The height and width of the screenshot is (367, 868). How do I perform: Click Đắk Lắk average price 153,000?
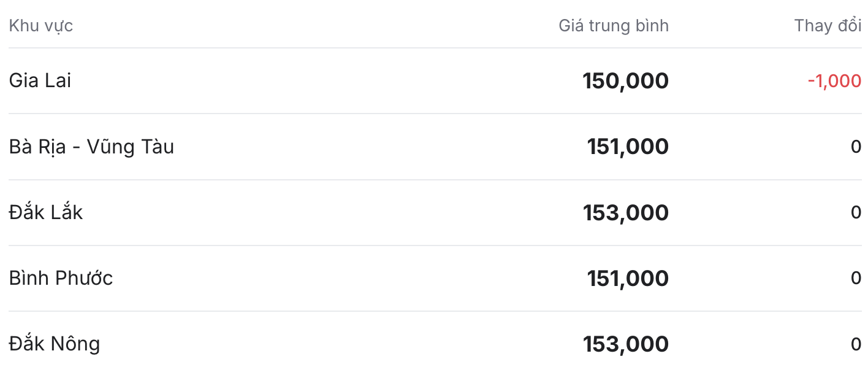[x=626, y=212]
